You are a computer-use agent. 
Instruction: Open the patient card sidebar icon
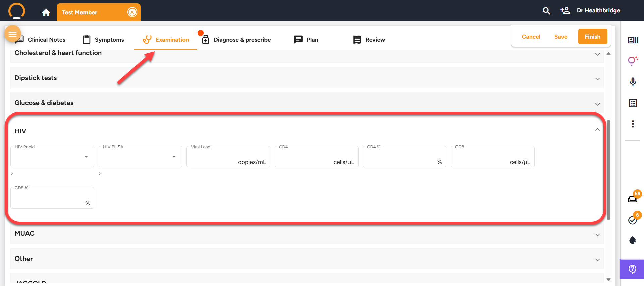point(633,40)
